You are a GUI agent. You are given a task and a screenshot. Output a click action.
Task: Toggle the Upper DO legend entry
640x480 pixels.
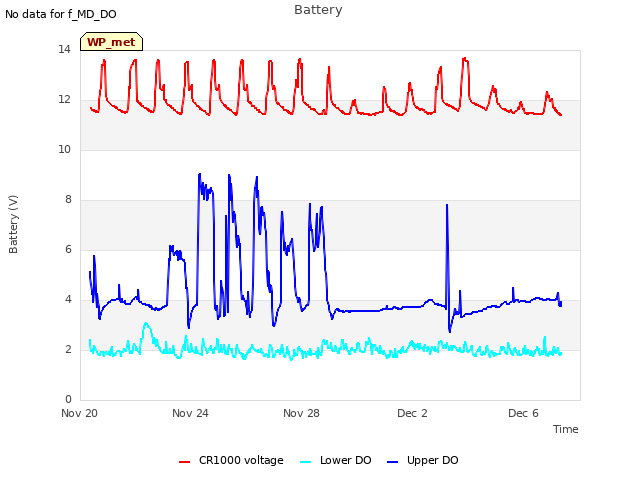pos(422,460)
